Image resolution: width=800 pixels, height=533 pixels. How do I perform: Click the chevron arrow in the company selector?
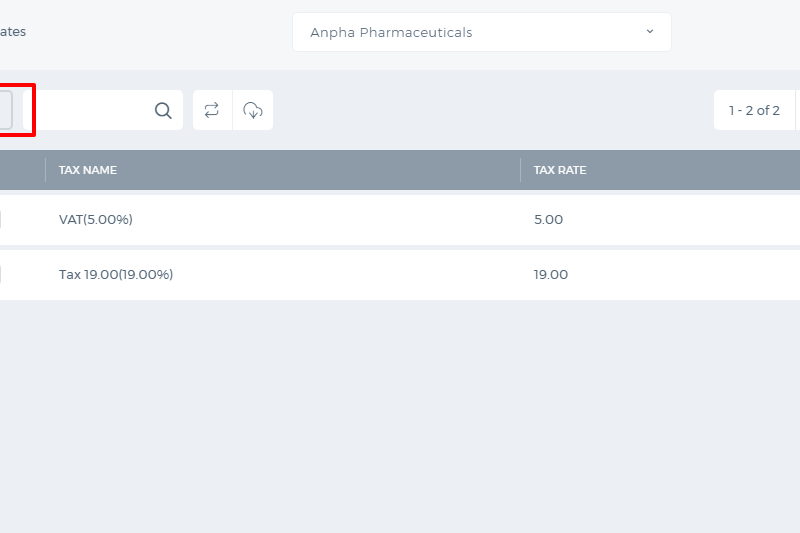coord(650,32)
